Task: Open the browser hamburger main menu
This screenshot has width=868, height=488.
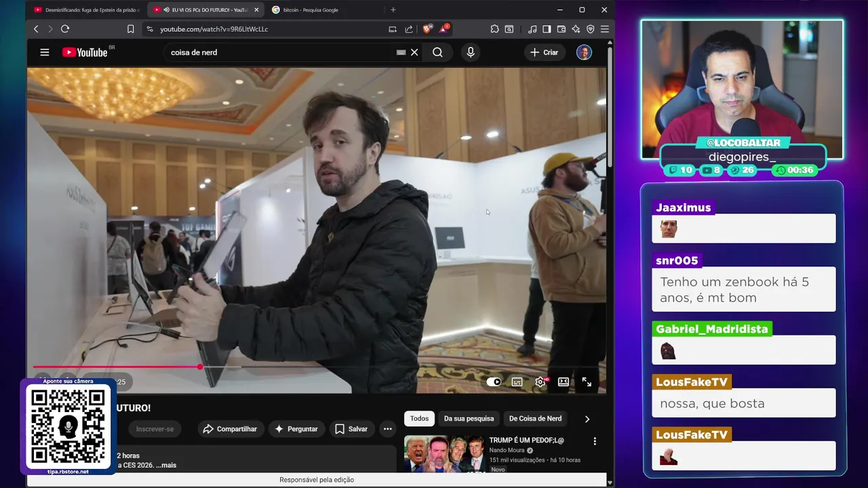Action: (604, 29)
